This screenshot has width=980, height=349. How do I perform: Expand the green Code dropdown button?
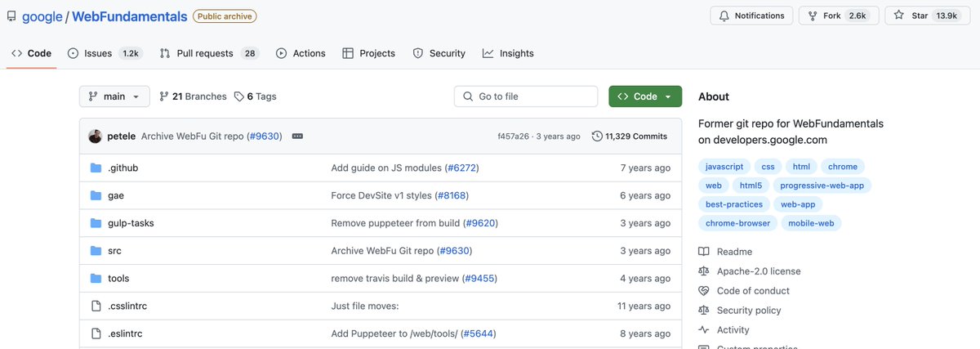point(645,96)
